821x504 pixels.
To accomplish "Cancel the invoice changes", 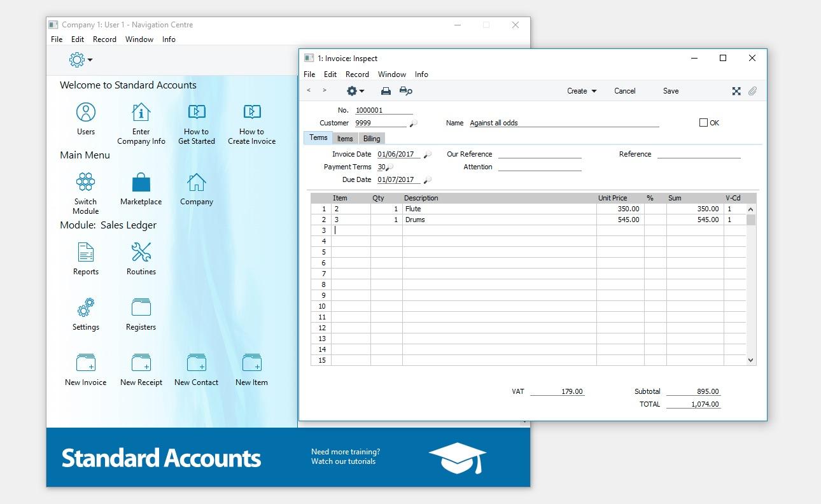I will [x=625, y=91].
